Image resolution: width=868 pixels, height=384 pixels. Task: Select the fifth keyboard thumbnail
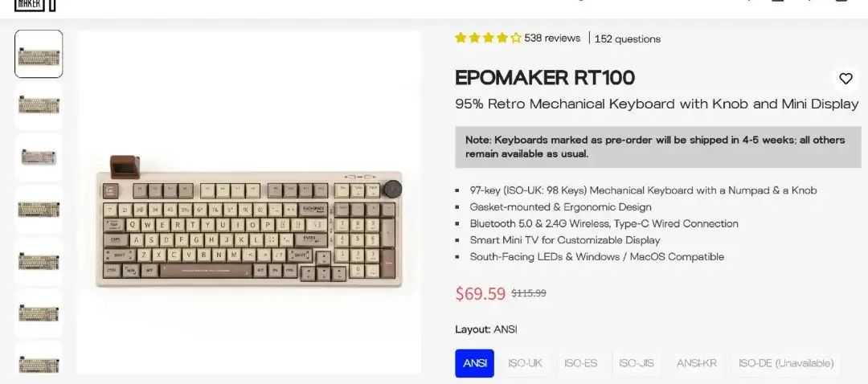click(x=39, y=261)
